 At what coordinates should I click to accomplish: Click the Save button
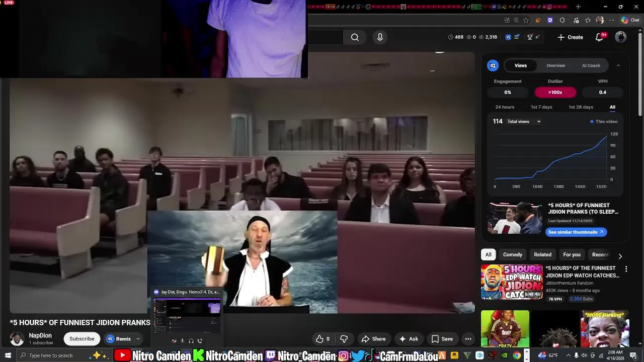[442, 339]
